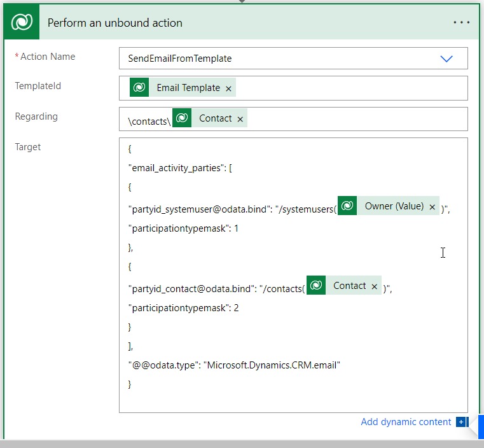Remove the Contact token from Regarding
The height and width of the screenshot is (448, 484).
240,119
